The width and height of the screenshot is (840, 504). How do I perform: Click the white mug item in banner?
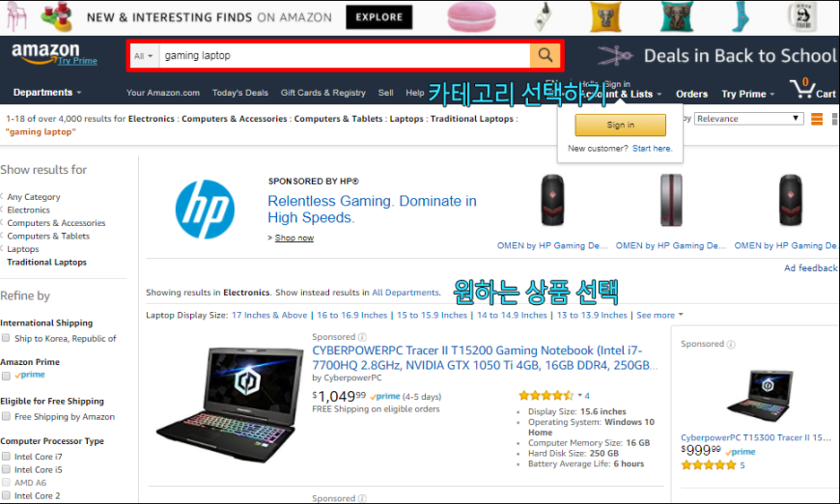click(x=802, y=16)
